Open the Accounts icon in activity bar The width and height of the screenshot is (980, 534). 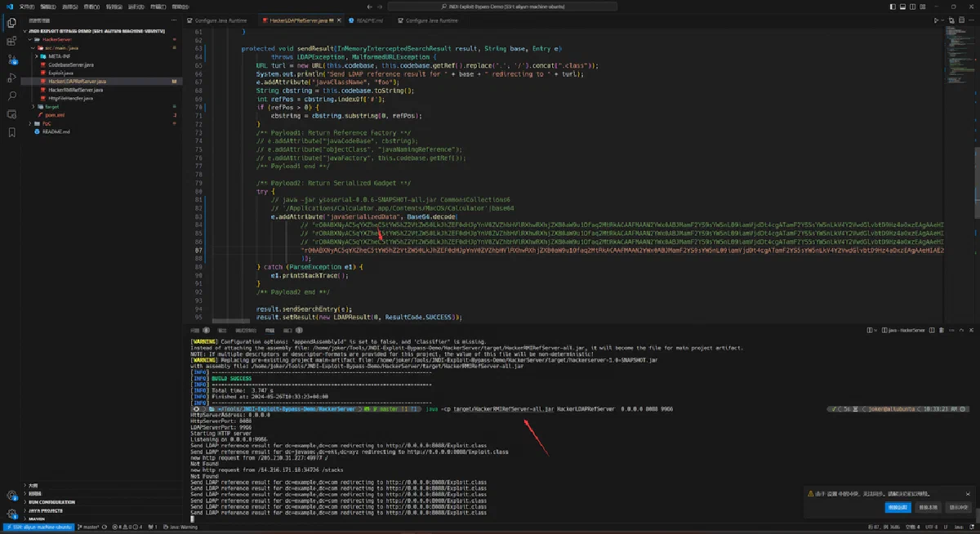11,495
